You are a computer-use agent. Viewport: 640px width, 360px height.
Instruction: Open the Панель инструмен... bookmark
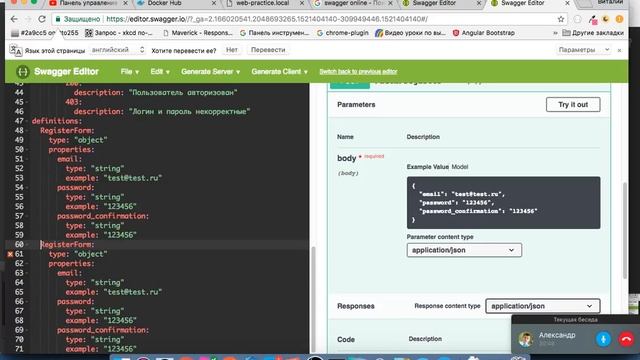click(x=274, y=33)
